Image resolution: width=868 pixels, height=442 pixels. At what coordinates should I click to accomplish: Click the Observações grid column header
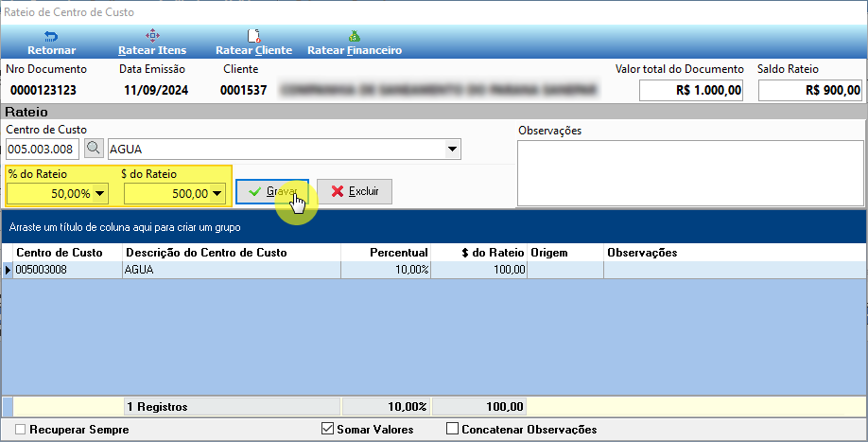coord(735,253)
